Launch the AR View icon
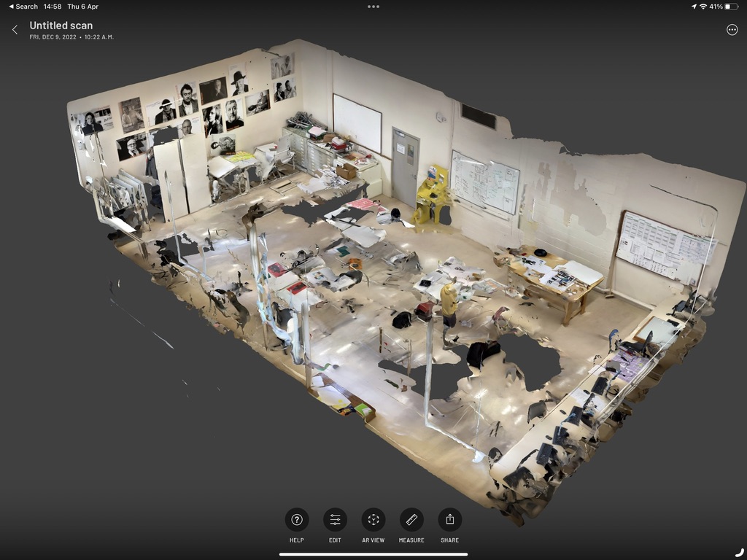 tap(373, 520)
